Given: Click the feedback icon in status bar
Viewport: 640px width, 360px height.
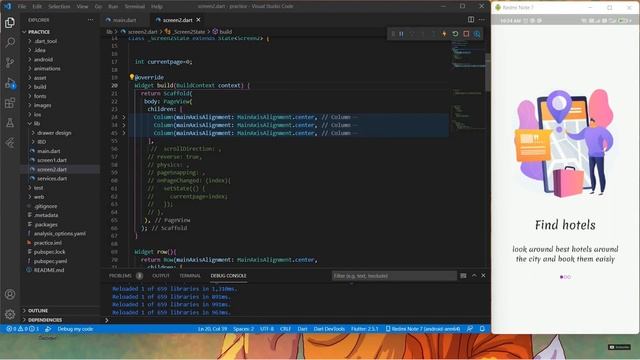Looking at the screenshot, I should [470, 329].
